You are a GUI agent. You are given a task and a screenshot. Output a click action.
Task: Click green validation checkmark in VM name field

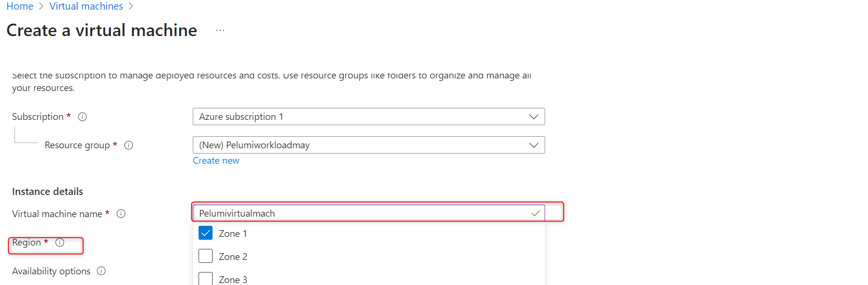(535, 213)
